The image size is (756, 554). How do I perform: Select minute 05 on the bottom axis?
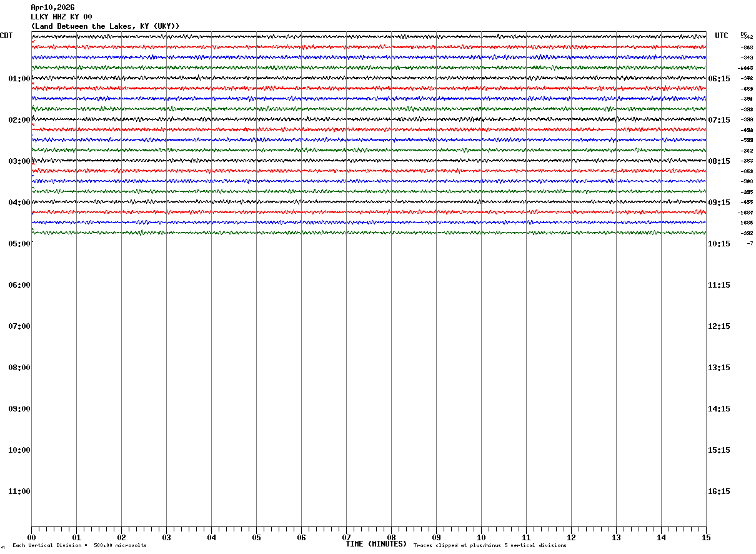[x=256, y=538]
